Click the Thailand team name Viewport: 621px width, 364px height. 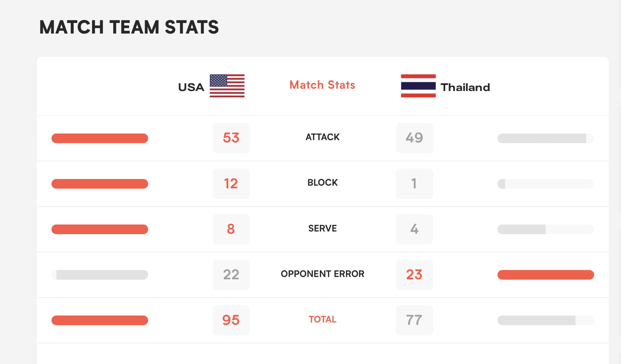coord(465,87)
